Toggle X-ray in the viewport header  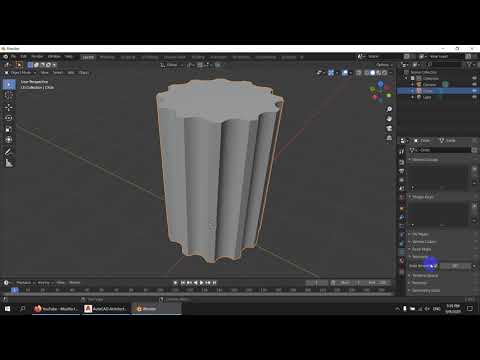(359, 73)
